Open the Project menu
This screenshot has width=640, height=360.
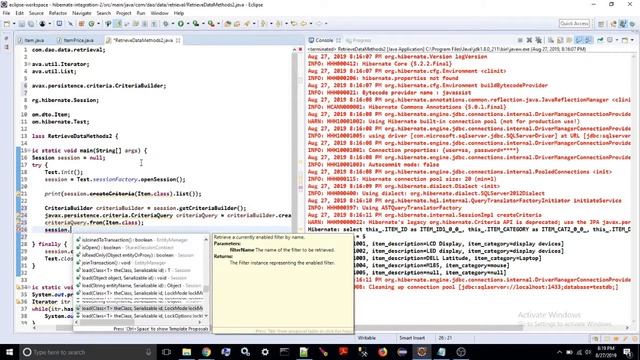click(x=124, y=13)
